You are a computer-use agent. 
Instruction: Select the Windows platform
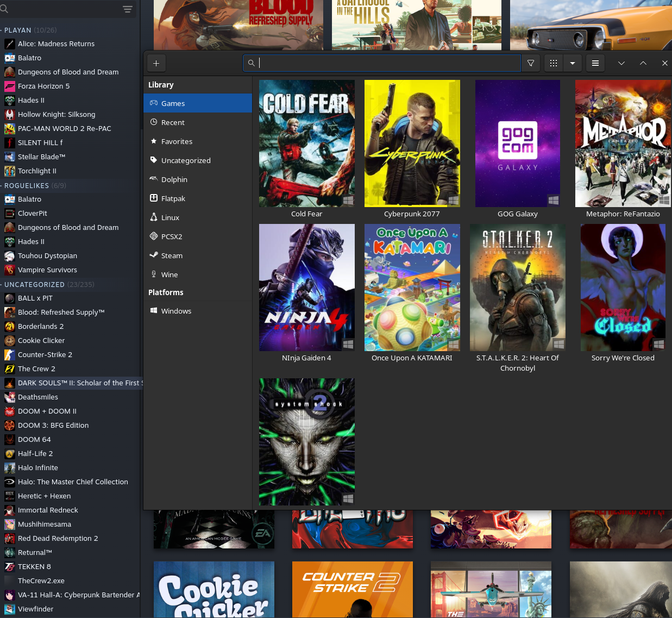point(198,311)
